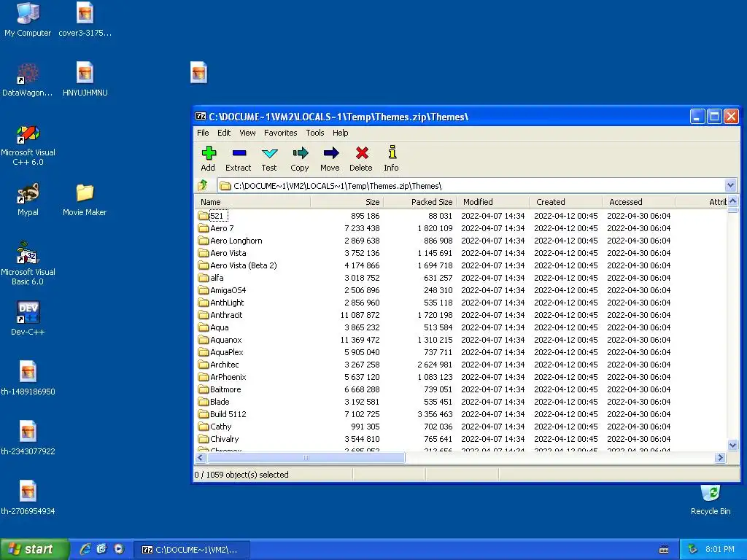Screen dimensions: 747x560
Task: Select th-1489186950 desktop file
Action: pos(28,378)
